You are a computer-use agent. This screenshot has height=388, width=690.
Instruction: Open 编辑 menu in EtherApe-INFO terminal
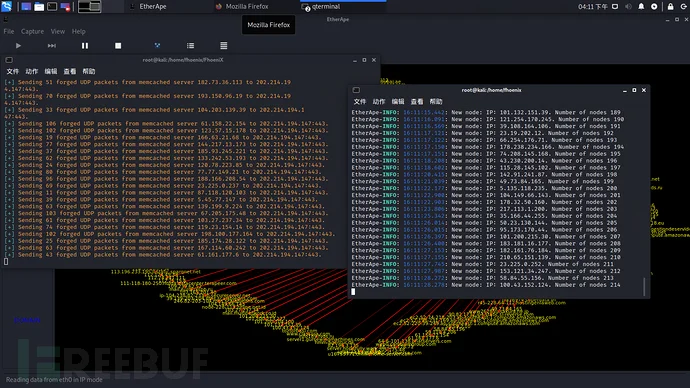tap(398, 102)
